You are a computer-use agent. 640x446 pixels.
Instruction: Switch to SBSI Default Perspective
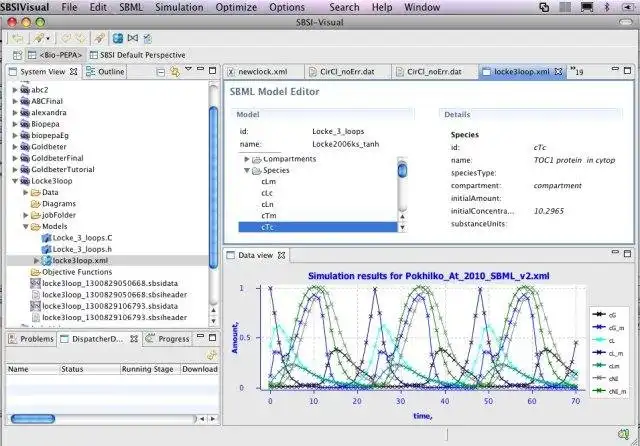click(x=138, y=55)
